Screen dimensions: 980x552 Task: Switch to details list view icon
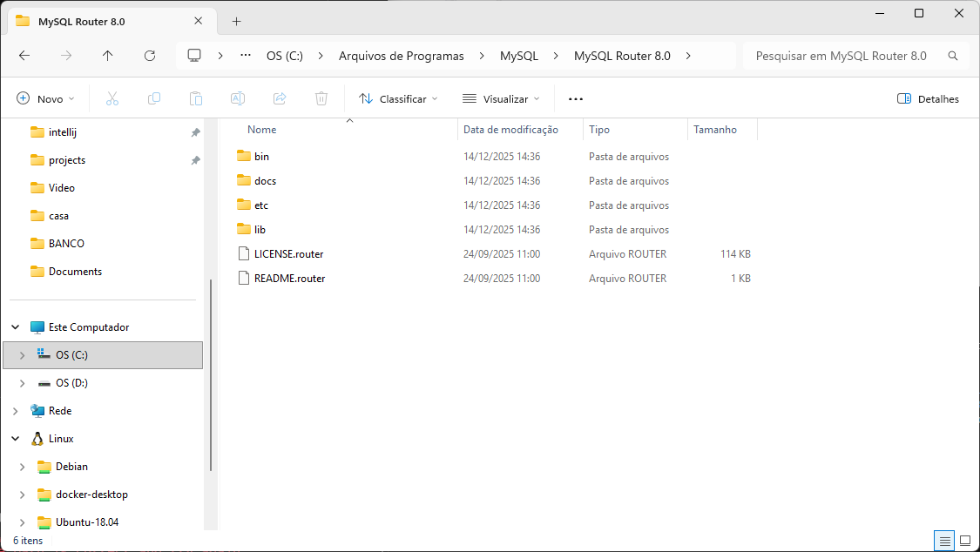click(x=944, y=541)
